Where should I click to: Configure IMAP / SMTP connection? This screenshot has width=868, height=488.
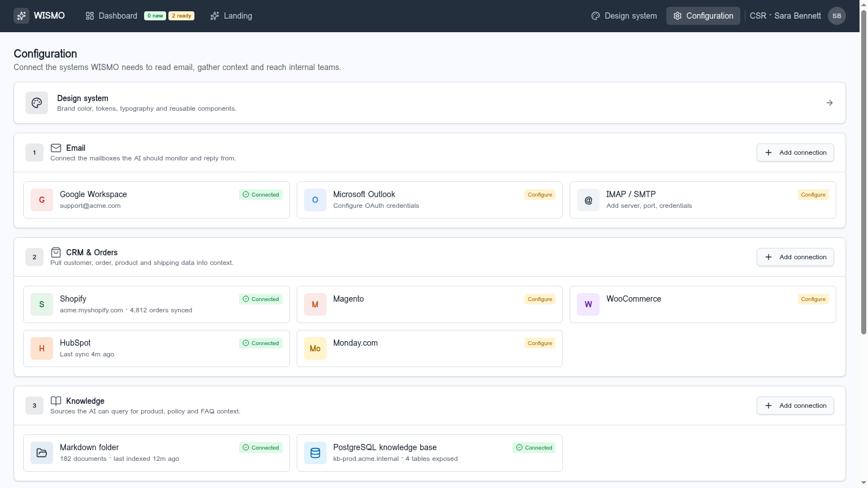[813, 195]
